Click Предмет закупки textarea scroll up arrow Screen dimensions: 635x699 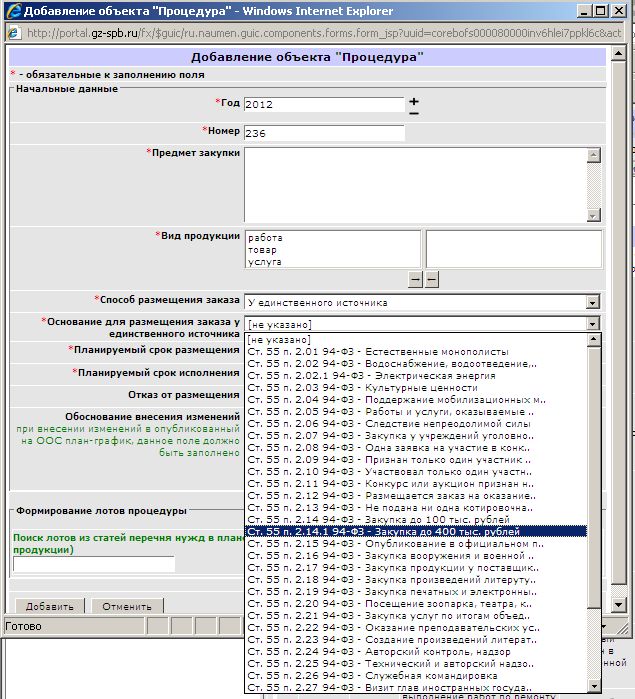pyautogui.click(x=593, y=156)
